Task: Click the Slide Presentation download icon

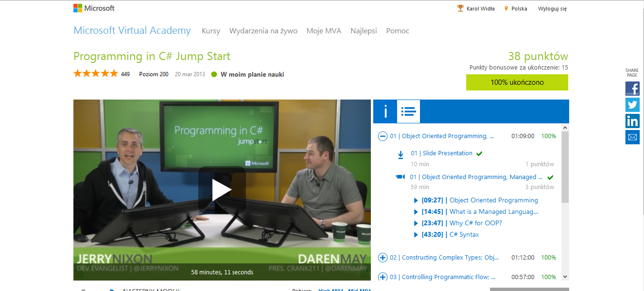Action: pyautogui.click(x=400, y=154)
